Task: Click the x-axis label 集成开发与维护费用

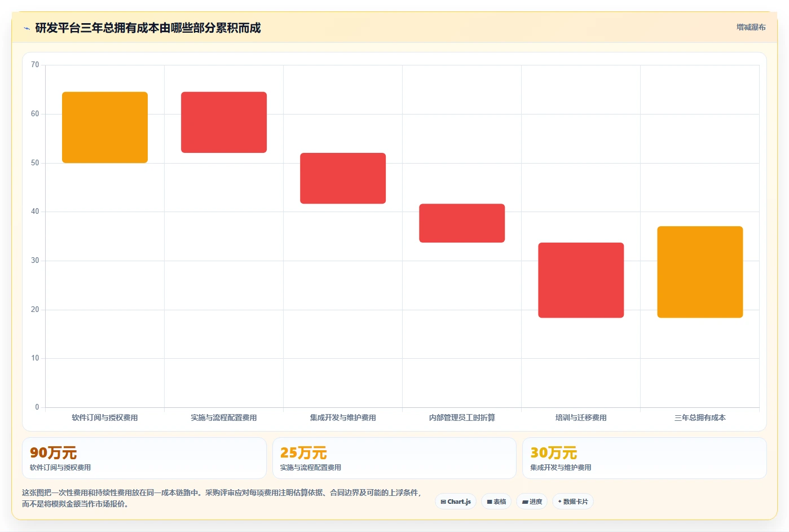Action: (x=343, y=417)
